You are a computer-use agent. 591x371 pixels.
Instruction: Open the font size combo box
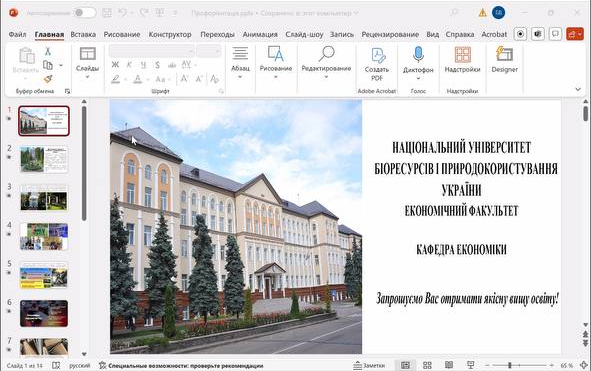pyautogui.click(x=208, y=51)
